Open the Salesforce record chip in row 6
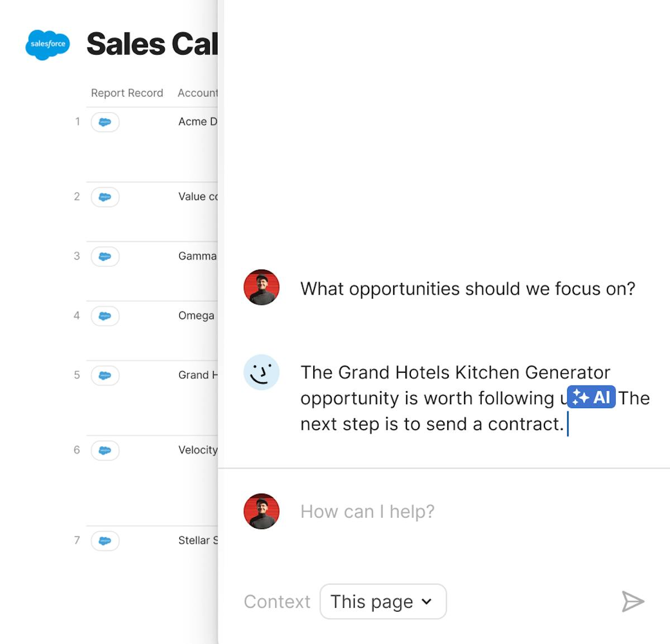This screenshot has width=670, height=644. (x=105, y=450)
